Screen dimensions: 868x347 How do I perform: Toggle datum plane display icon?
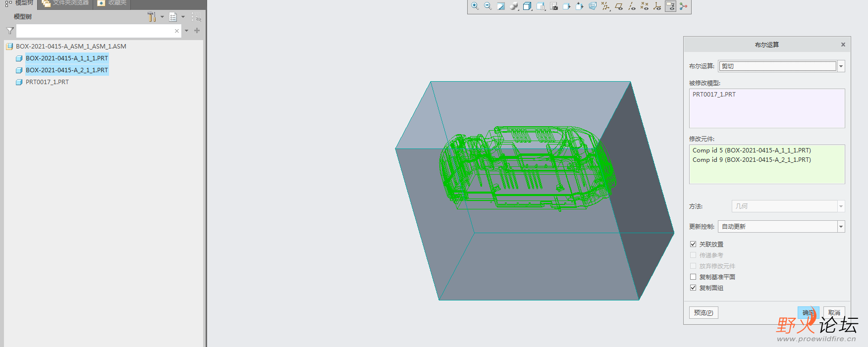(x=619, y=6)
